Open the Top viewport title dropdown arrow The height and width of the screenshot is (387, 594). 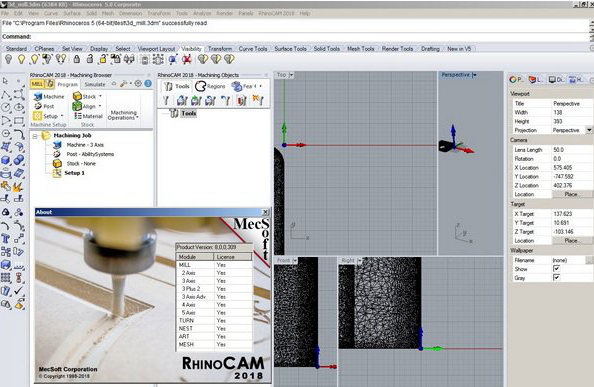[291, 75]
